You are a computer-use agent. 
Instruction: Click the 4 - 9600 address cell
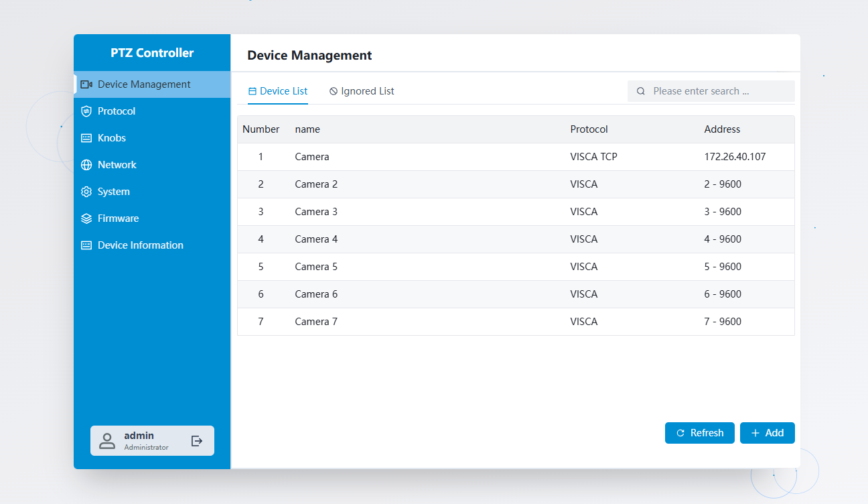click(x=723, y=239)
